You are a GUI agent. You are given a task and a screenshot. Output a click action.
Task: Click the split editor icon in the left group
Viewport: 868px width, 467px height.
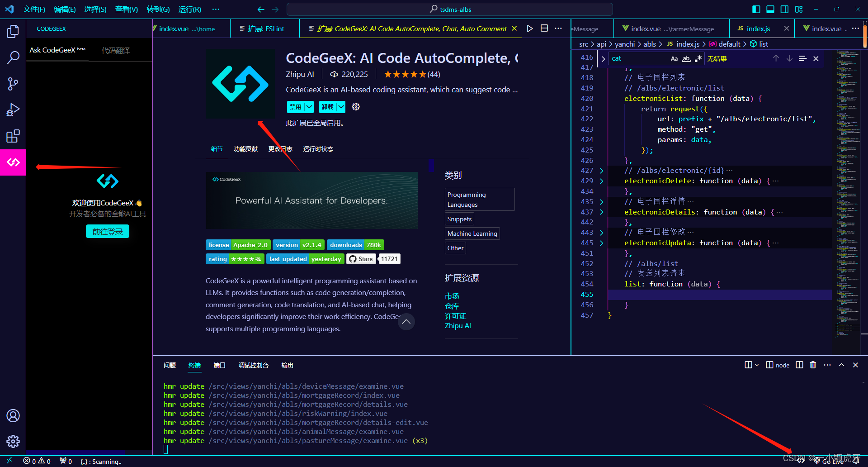[x=544, y=29]
